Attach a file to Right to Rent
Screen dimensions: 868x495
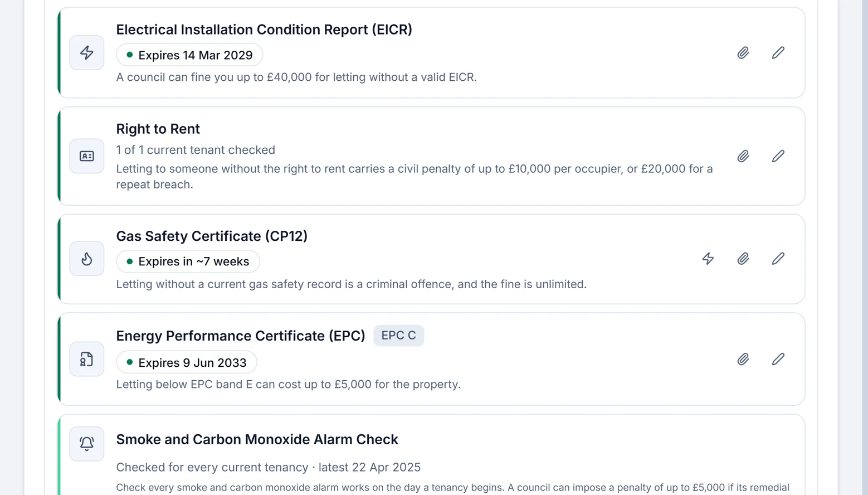[x=743, y=156]
